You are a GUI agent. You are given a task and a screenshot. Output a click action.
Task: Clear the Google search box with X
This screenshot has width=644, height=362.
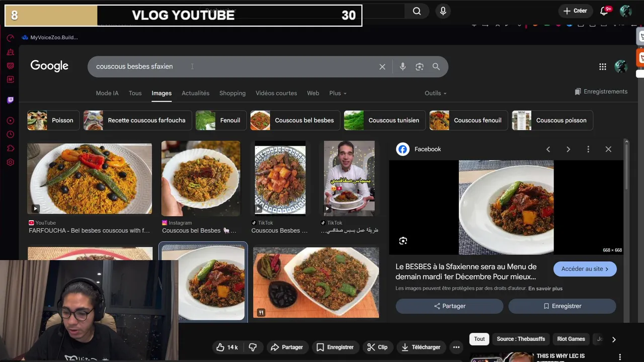click(x=382, y=66)
